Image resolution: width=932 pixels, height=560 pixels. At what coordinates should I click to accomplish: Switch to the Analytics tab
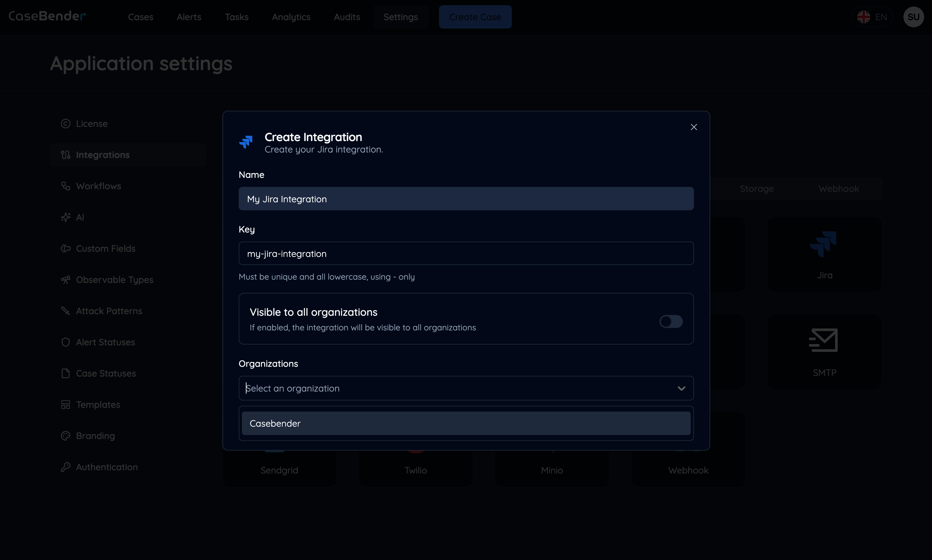pos(291,17)
